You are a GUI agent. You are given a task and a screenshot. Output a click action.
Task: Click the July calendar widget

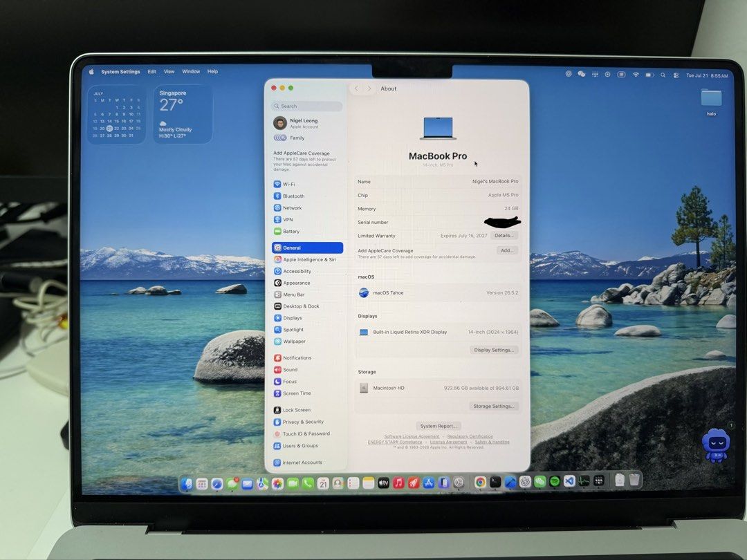coord(117,114)
